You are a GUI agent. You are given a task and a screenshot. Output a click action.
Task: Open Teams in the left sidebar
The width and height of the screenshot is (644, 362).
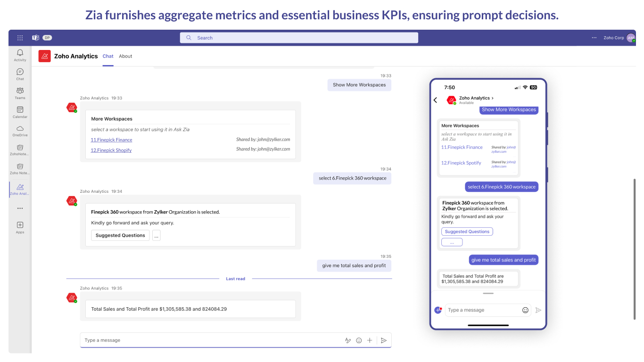[20, 93]
